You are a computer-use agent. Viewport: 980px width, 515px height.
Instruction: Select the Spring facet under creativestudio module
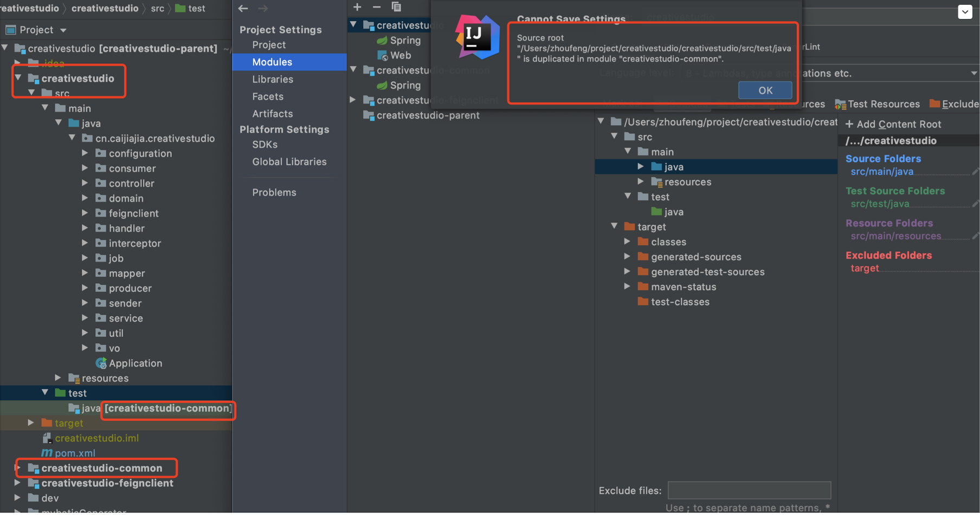pos(404,40)
